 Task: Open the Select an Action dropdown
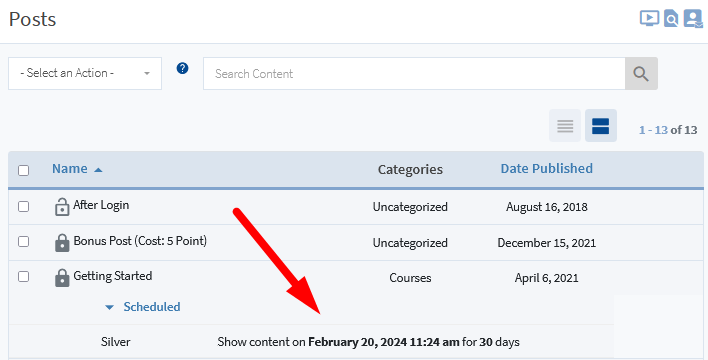pyautogui.click(x=85, y=73)
